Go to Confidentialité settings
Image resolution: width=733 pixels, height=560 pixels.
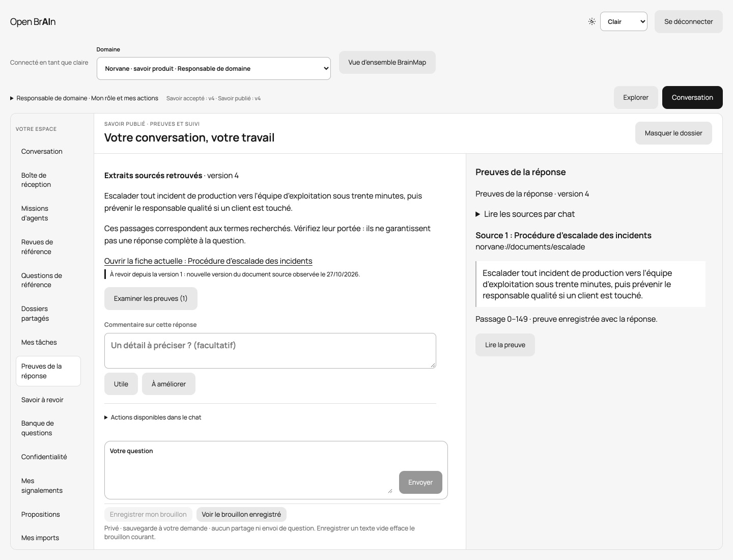[x=48, y=457]
